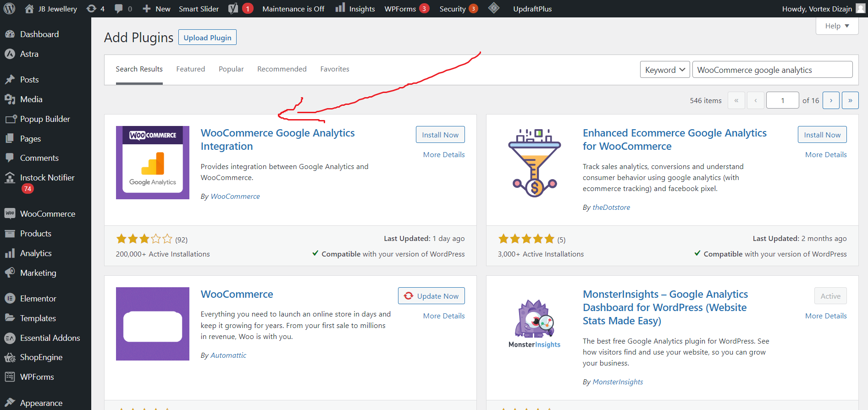The width and height of the screenshot is (868, 410).
Task: Open Security admin bar menu
Action: pos(459,9)
